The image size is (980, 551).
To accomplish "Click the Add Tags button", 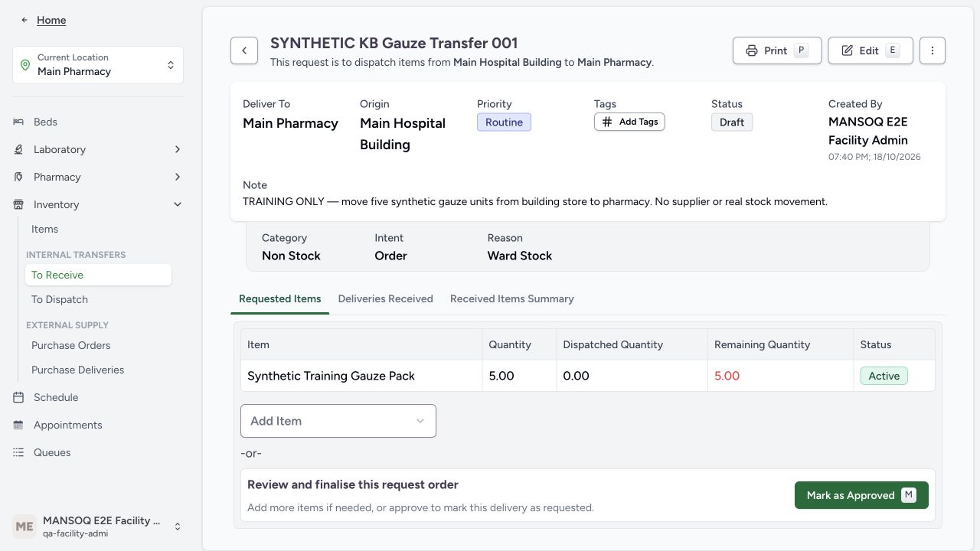I will coord(629,122).
